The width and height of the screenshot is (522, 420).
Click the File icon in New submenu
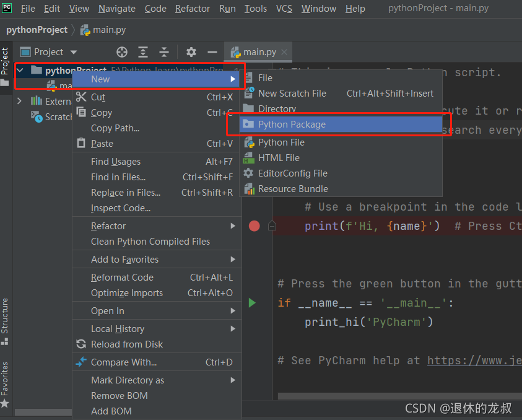[248, 77]
